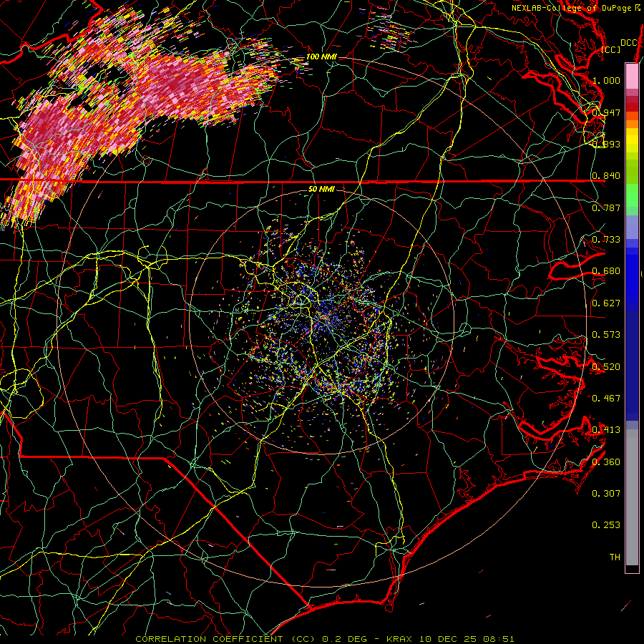Click the 0.253 scale value

[x=606, y=525]
